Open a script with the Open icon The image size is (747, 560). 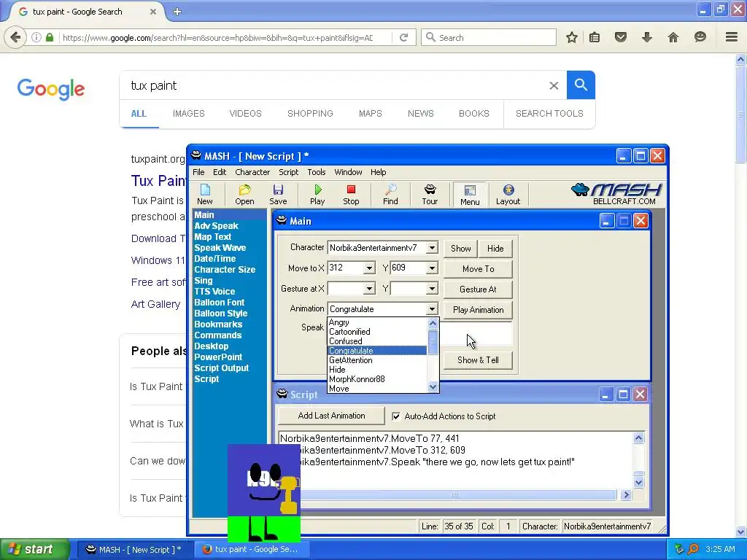coord(244,194)
